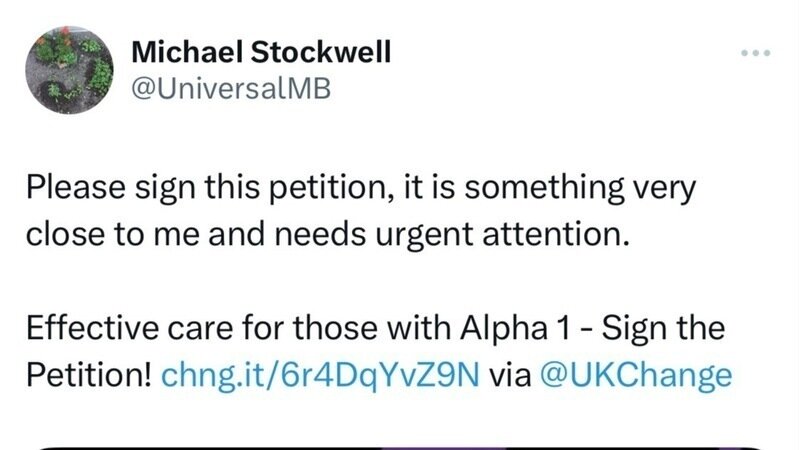Open the dark link preview card below the tweet
800x450 pixels.
click(x=400, y=445)
